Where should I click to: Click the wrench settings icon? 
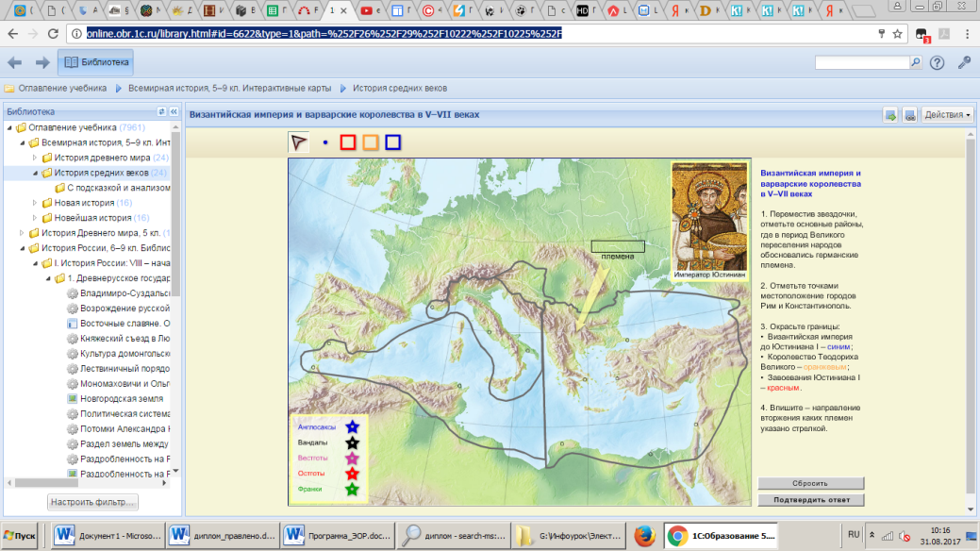tap(964, 62)
